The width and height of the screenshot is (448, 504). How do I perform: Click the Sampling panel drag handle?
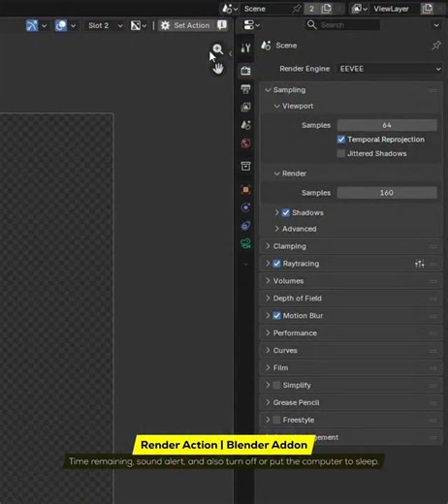[x=433, y=90]
